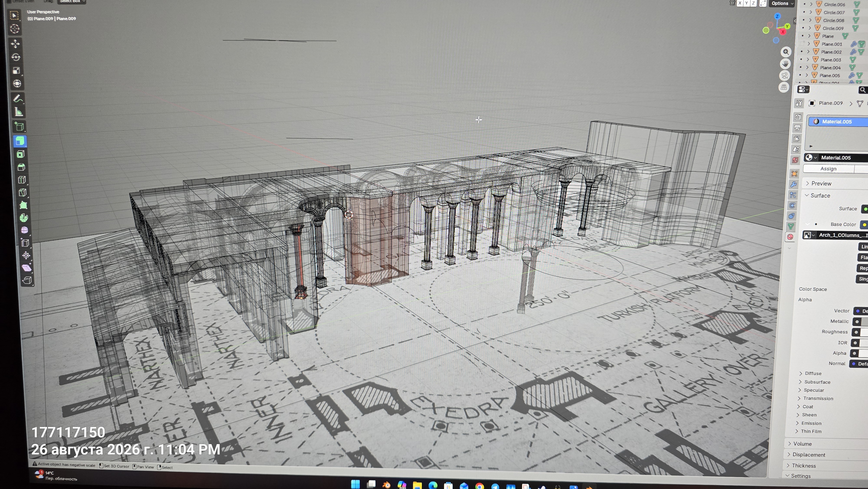Select the Select Box tool
The width and height of the screenshot is (868, 489).
tap(14, 15)
